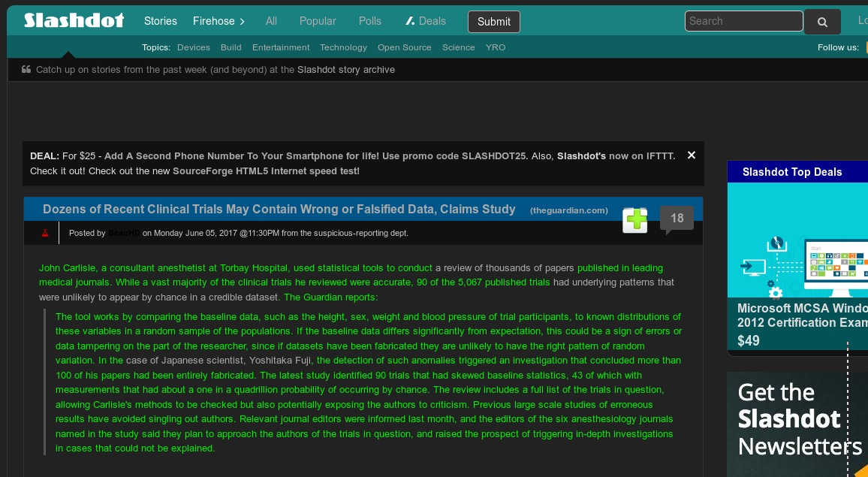Visit the theguardian.com source link
Viewport: 868px width, 477px height.
click(568, 210)
